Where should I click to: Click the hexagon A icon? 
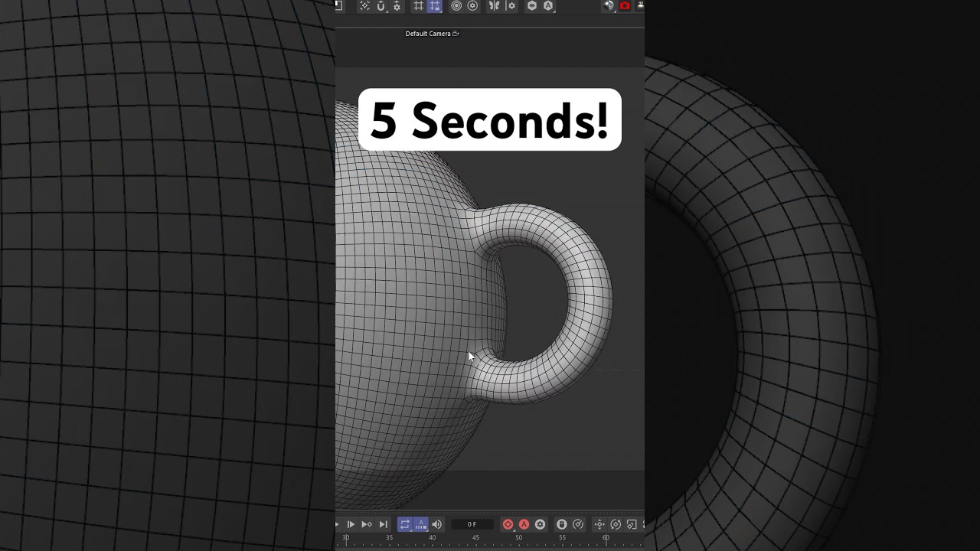(x=548, y=6)
